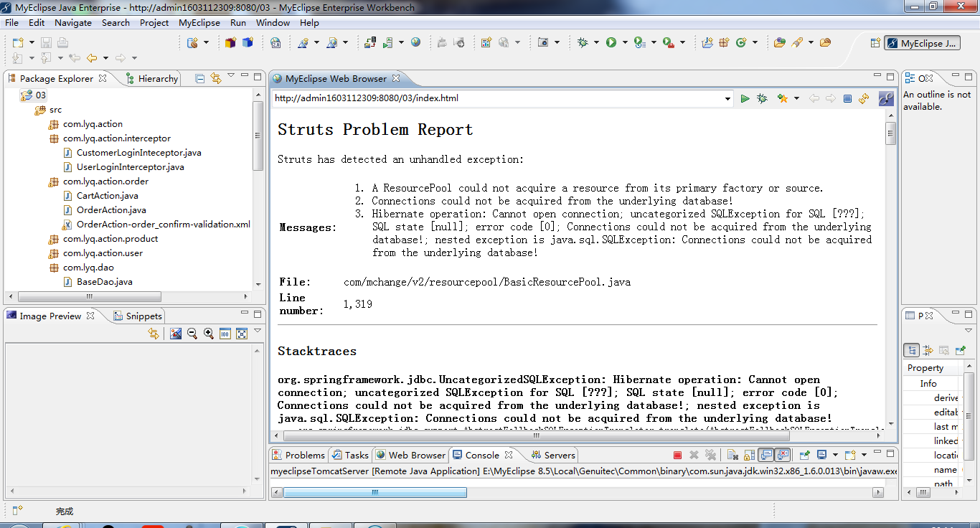The height and width of the screenshot is (528, 980).
Task: Toggle Image Preview link with selection
Action: [x=153, y=334]
